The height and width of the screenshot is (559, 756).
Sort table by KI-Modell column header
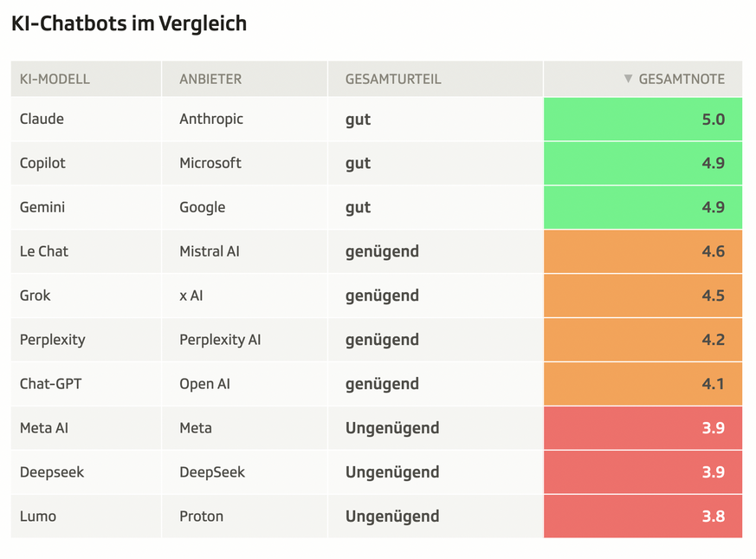click(55, 79)
